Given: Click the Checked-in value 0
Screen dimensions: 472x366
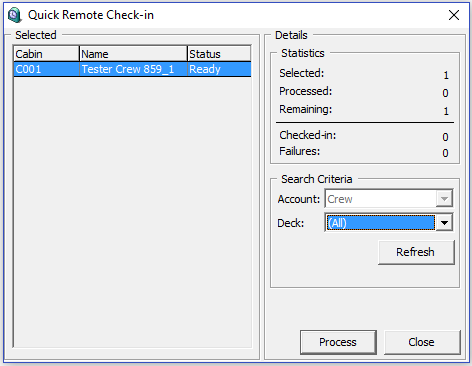Looking at the screenshot, I should 445,137.
